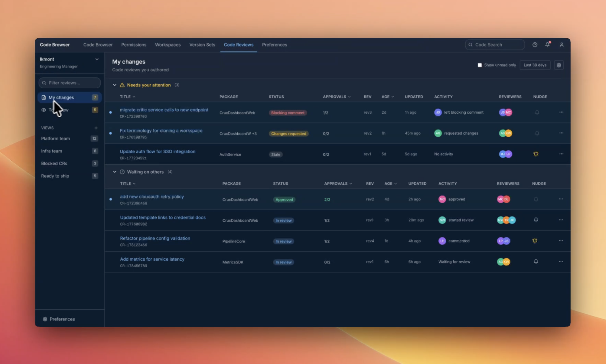Select Blocked CRs in the Views list
The width and height of the screenshot is (606, 364).
tap(54, 163)
